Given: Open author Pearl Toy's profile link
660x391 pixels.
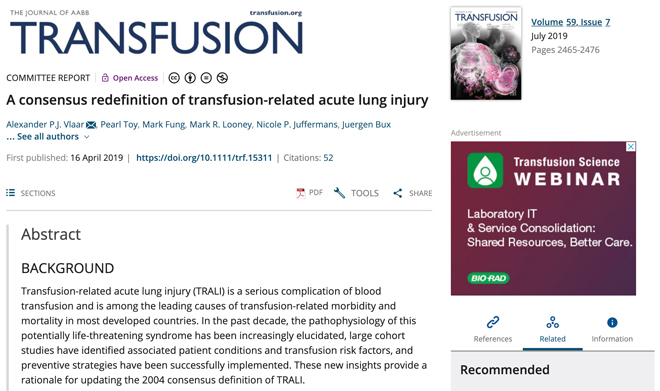Looking at the screenshot, I should [x=119, y=125].
